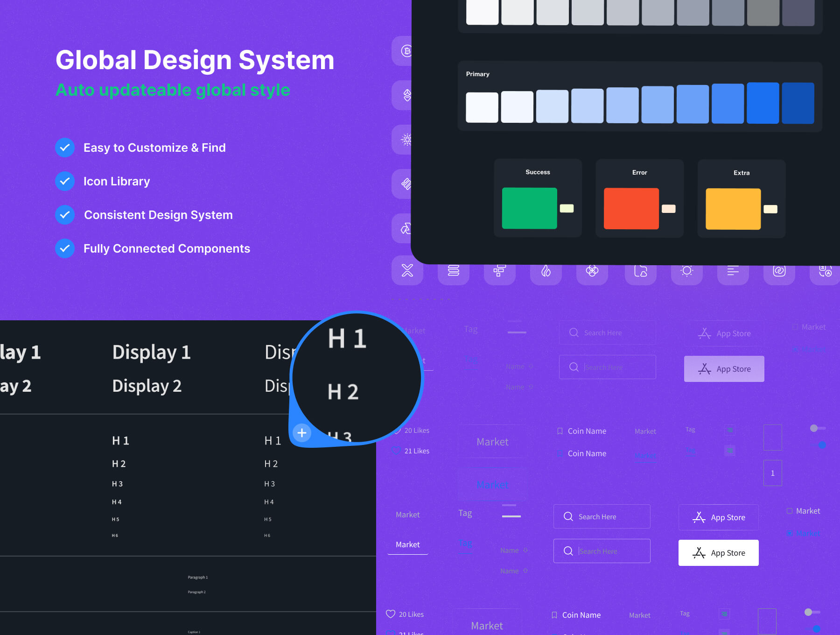Click the X-shaped crypto icon tile
Image resolution: width=840 pixels, height=635 pixels.
pos(407,270)
